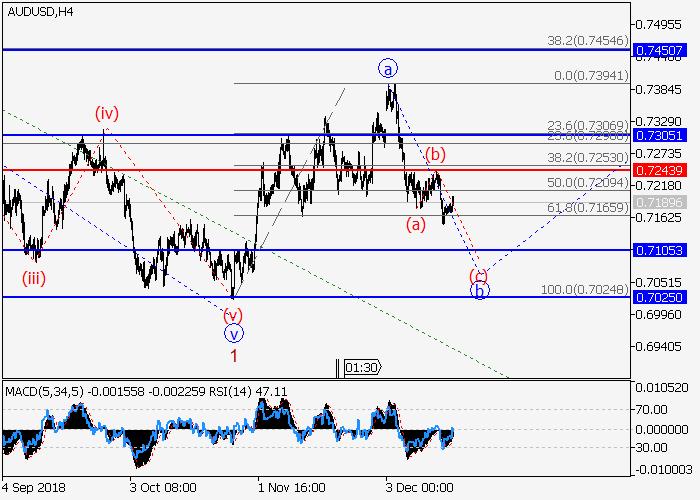This screenshot has width=700, height=500.
Task: Click the '3 Dec 00:00' time axis label
Action: click(x=422, y=487)
